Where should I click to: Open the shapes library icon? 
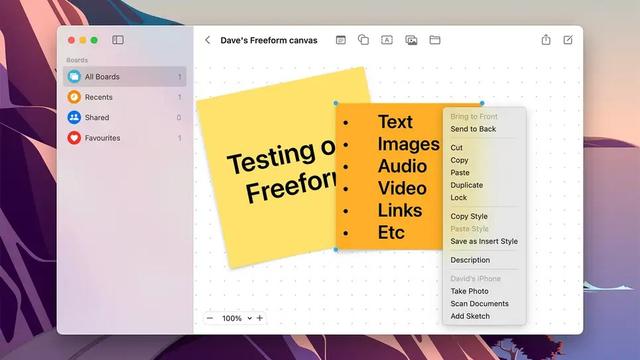pyautogui.click(x=363, y=40)
